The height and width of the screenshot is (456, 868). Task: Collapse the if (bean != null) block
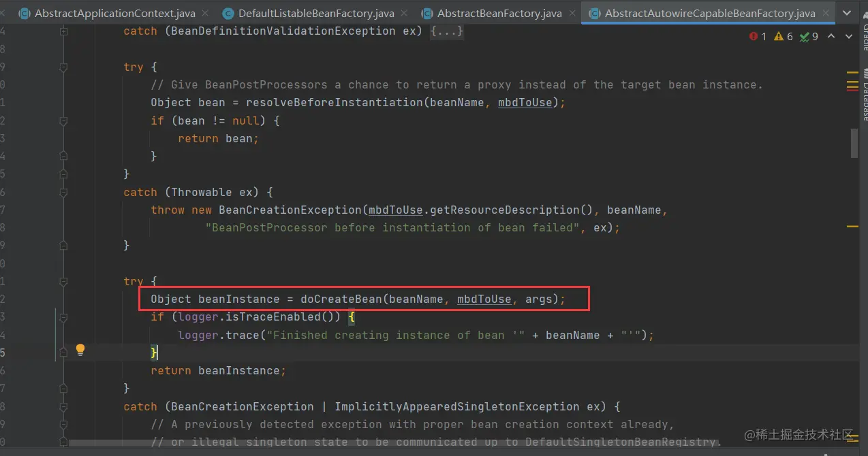tap(63, 120)
